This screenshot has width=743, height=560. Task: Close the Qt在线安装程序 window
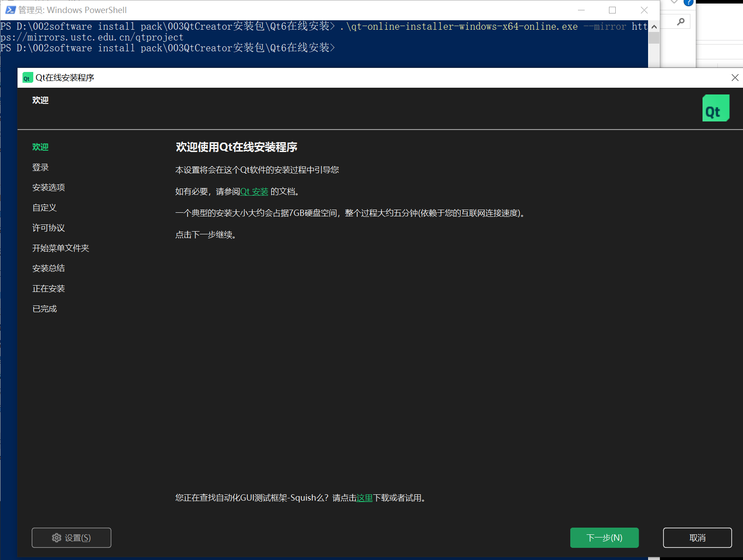pos(735,78)
